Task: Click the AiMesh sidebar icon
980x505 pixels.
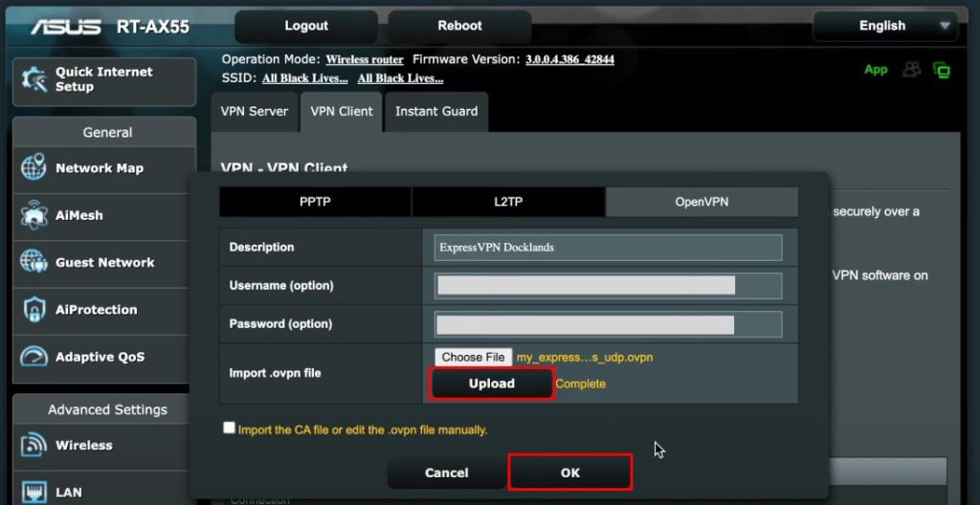Action: point(33,215)
